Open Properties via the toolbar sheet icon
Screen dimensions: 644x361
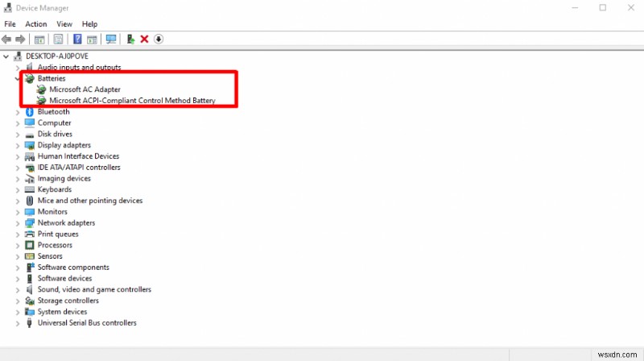pyautogui.click(x=58, y=39)
